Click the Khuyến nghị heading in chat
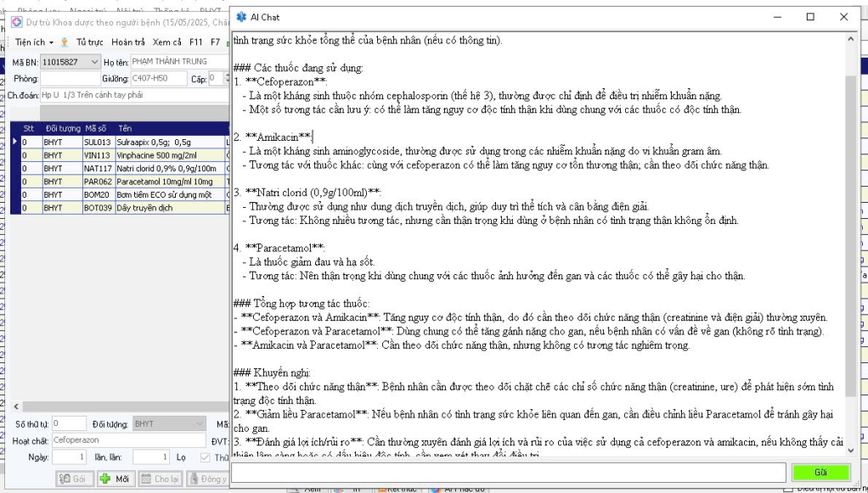Image resolution: width=868 pixels, height=493 pixels. (272, 373)
